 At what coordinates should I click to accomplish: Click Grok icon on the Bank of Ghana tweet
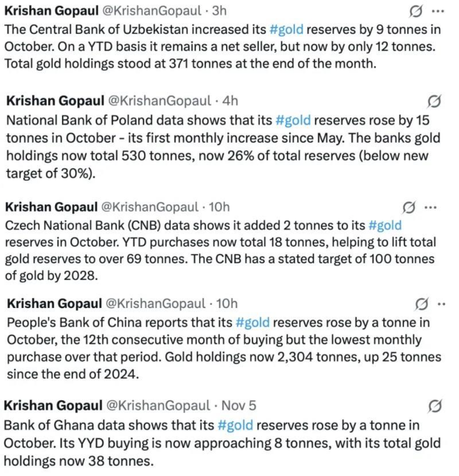click(x=434, y=406)
